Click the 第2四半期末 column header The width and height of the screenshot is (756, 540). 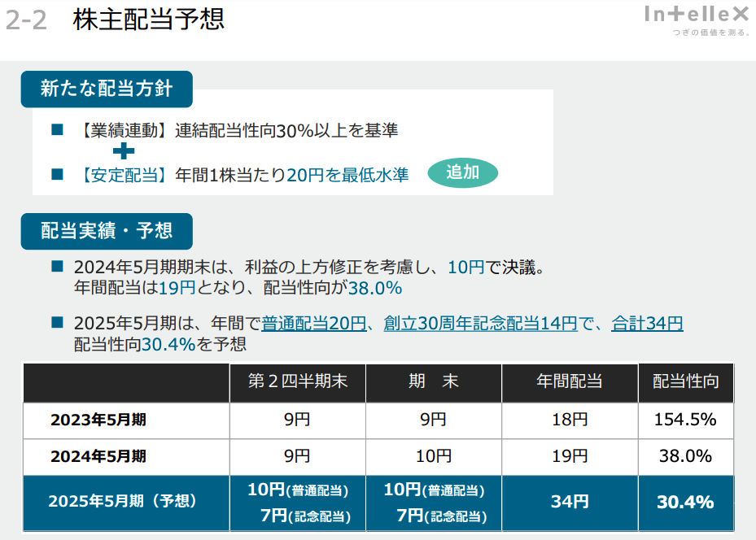298,381
